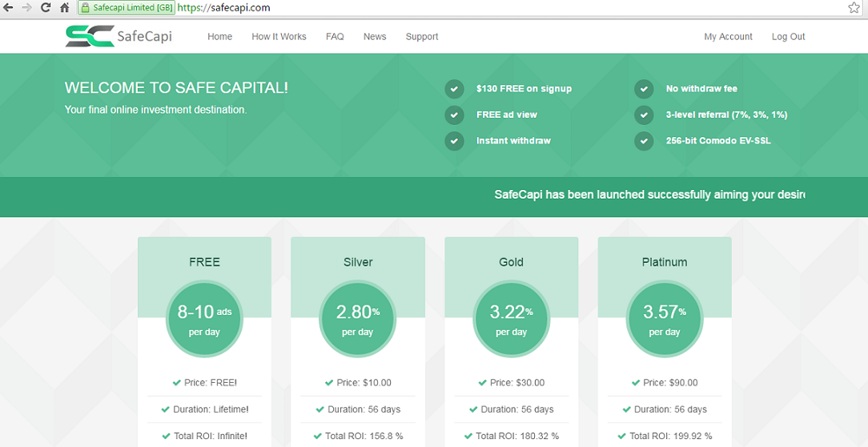
Task: Click checkmark icon beside 3-level referral
Action: (x=644, y=115)
